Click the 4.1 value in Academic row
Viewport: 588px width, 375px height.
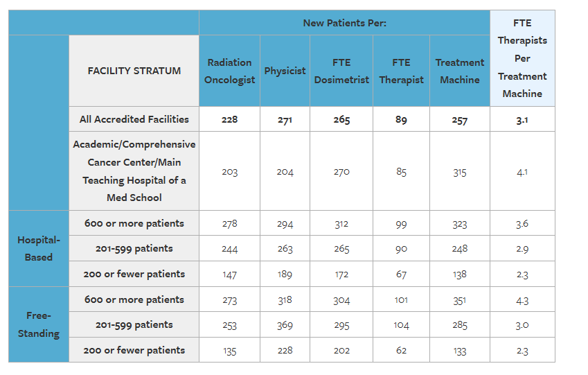click(522, 172)
